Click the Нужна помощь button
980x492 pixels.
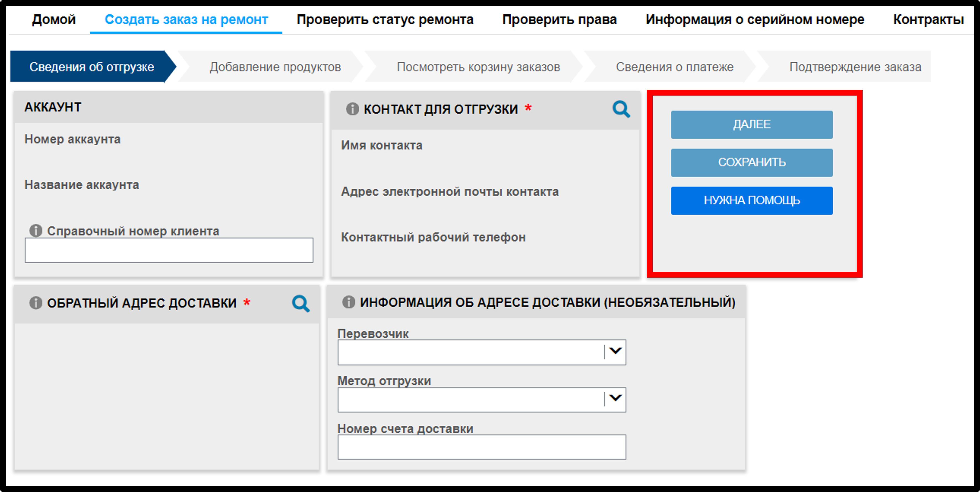752,201
